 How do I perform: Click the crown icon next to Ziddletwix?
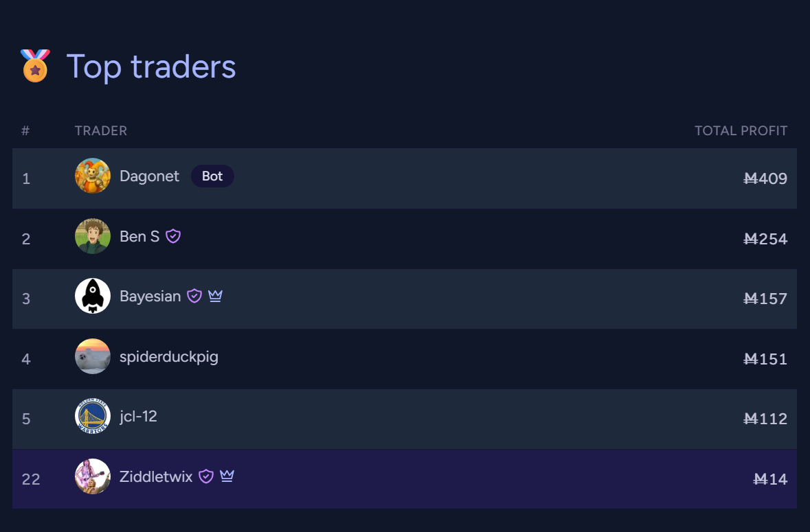[x=227, y=476]
